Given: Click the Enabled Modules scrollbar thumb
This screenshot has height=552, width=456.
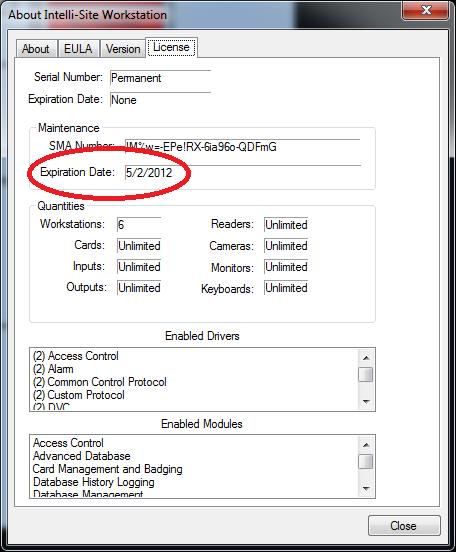Looking at the screenshot, I should tap(366, 462).
